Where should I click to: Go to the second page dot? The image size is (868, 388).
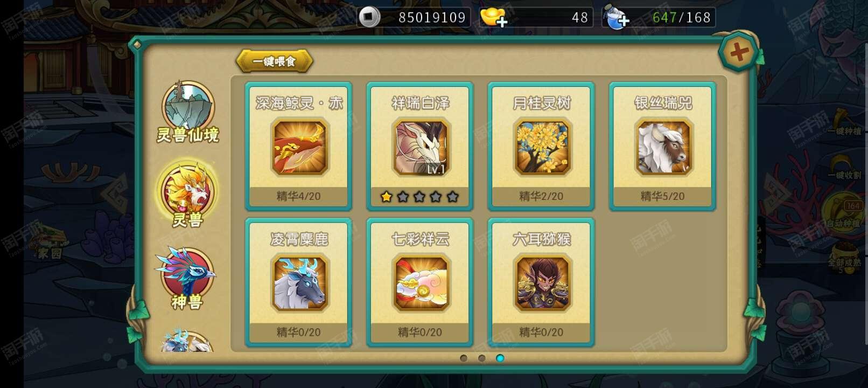(482, 358)
